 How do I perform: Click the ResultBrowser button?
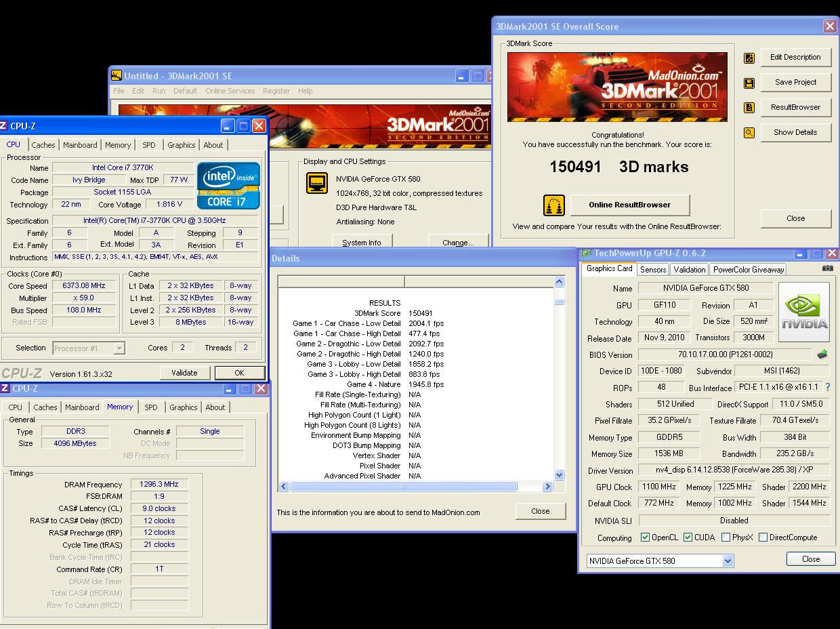[x=795, y=107]
